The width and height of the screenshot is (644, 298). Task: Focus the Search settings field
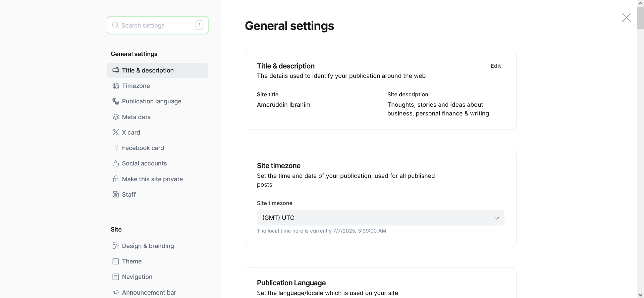[x=157, y=26]
